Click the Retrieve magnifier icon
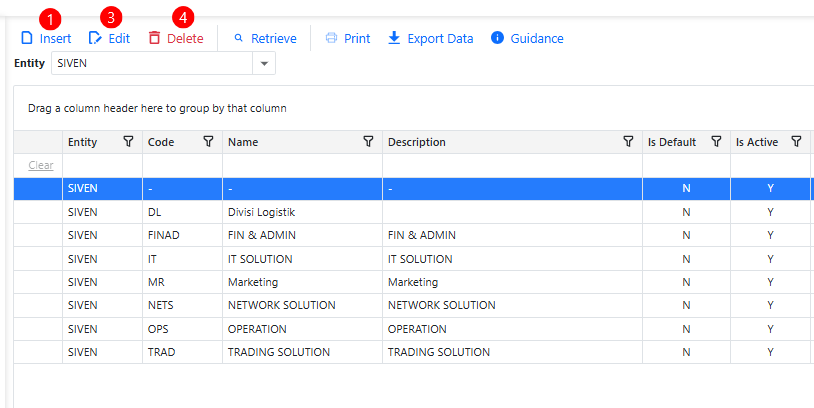This screenshot has width=814, height=408. click(238, 38)
